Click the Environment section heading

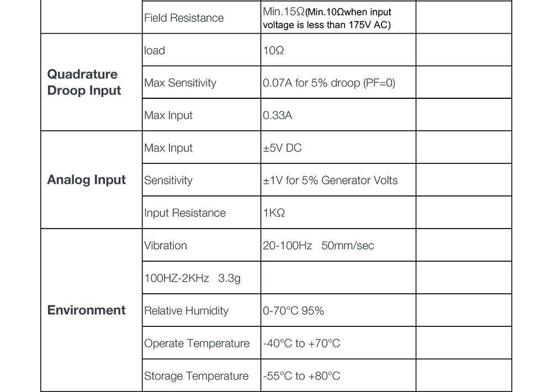(87, 310)
